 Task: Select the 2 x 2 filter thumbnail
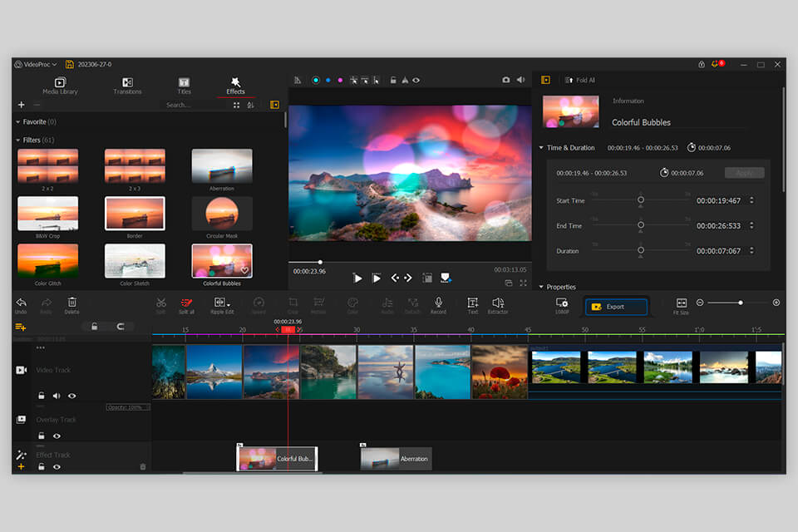point(48,166)
